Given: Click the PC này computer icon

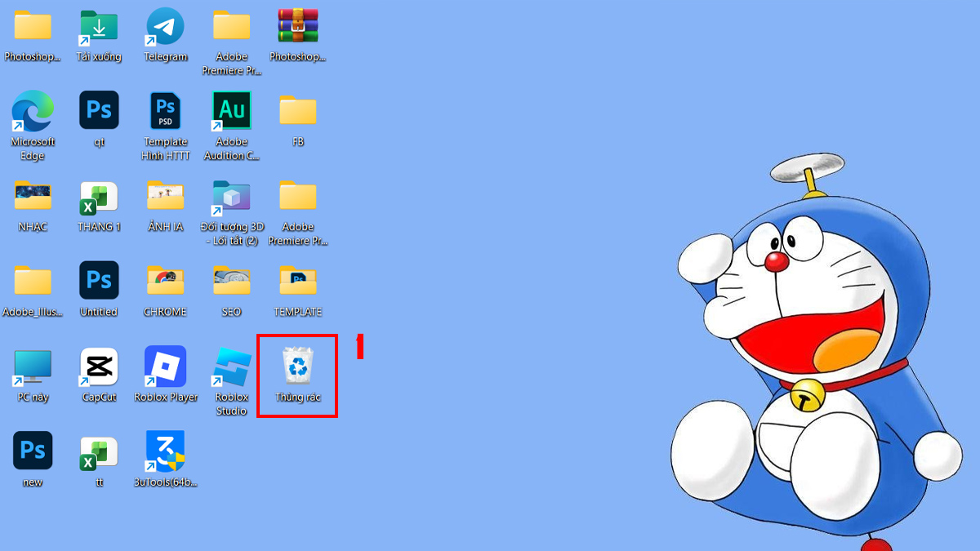Looking at the screenshot, I should coord(33,367).
